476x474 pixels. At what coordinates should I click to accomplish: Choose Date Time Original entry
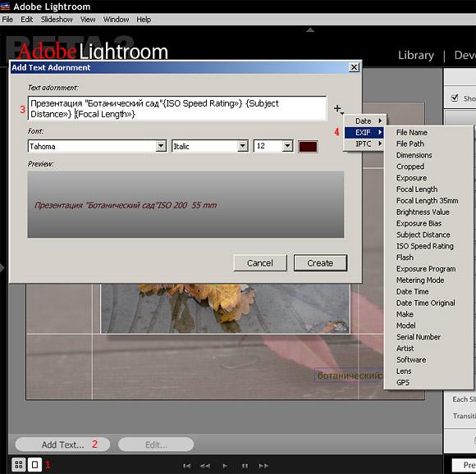click(x=426, y=303)
